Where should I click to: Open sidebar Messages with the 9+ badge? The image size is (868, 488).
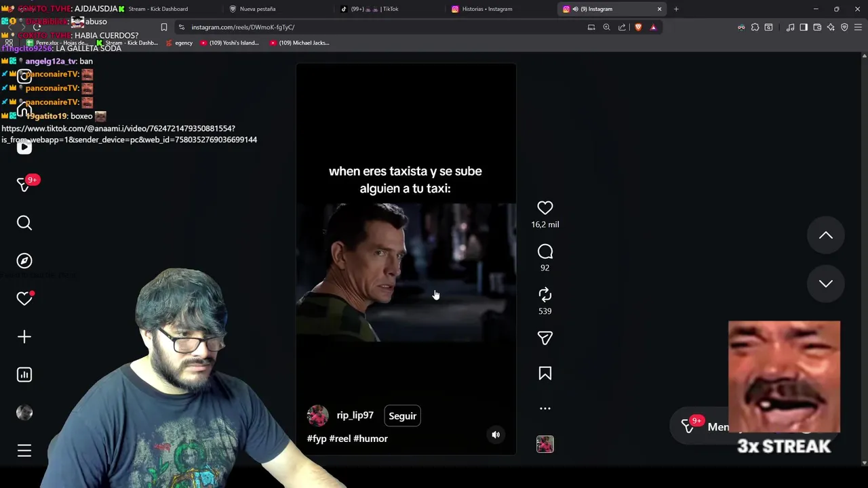(26, 184)
